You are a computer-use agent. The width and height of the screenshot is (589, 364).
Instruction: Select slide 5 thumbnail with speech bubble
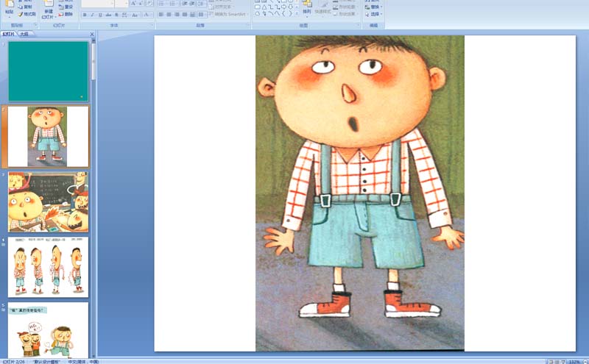coord(48,330)
